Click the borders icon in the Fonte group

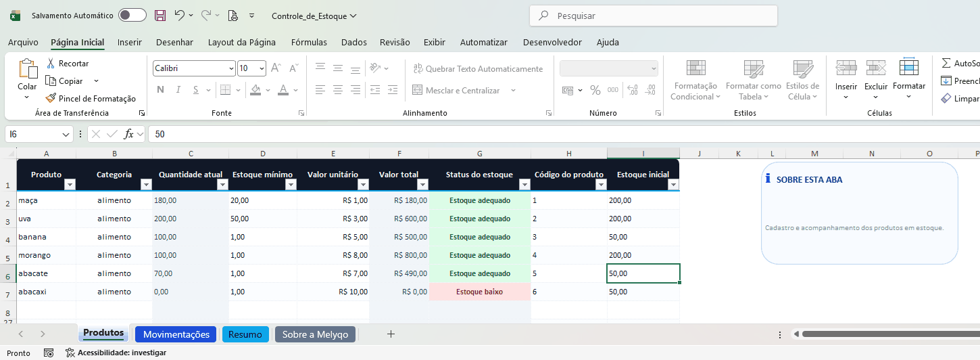[x=225, y=89]
